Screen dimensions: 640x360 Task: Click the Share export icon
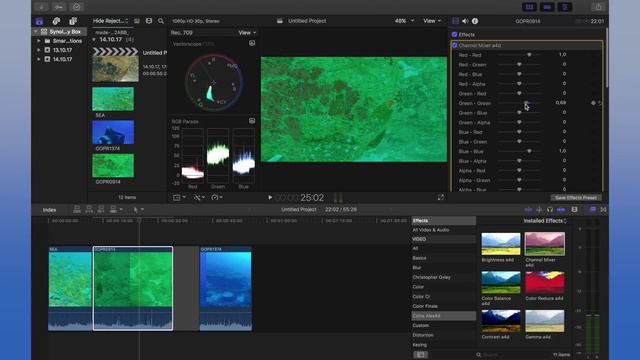point(598,7)
